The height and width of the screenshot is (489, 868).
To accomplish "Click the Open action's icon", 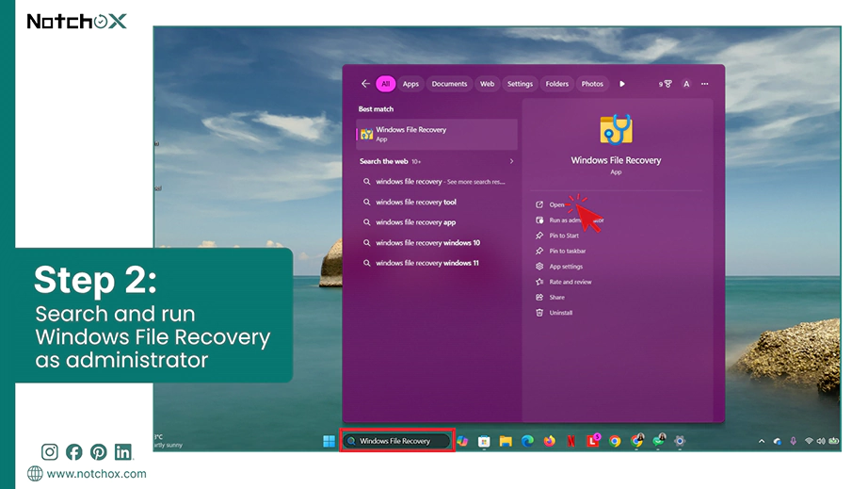I will pyautogui.click(x=539, y=204).
